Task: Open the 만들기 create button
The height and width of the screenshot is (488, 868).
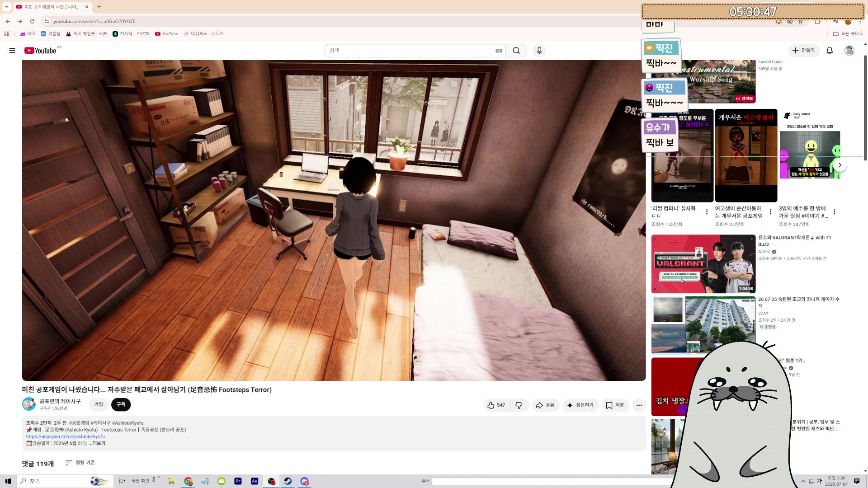Action: coord(803,51)
